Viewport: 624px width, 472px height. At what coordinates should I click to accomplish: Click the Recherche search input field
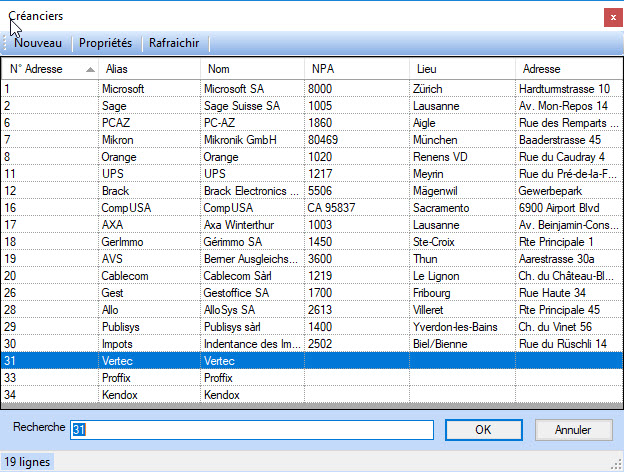[x=252, y=430]
